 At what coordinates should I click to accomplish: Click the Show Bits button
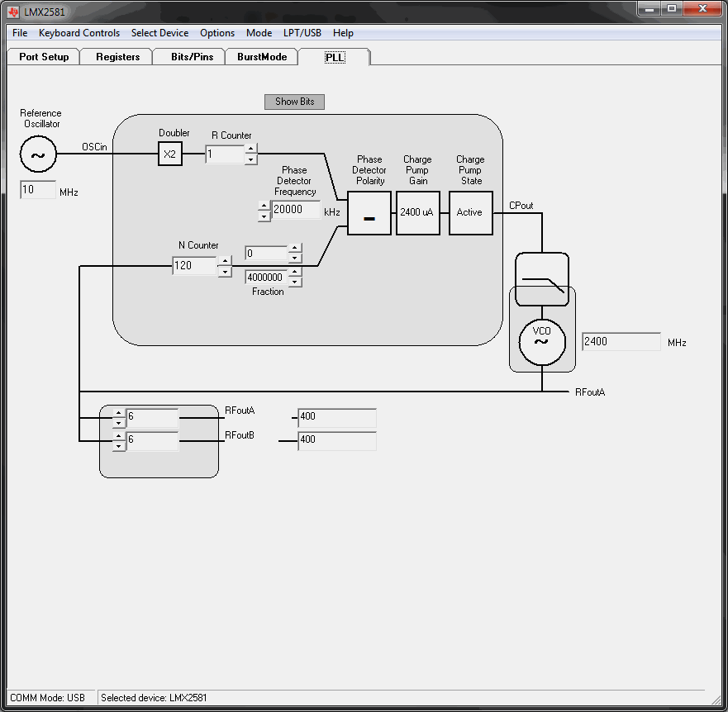click(x=294, y=102)
